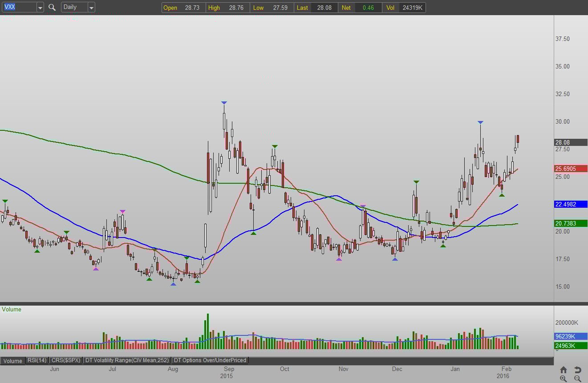Click the blue marker above January high
The height and width of the screenshot is (383, 588).
480,122
